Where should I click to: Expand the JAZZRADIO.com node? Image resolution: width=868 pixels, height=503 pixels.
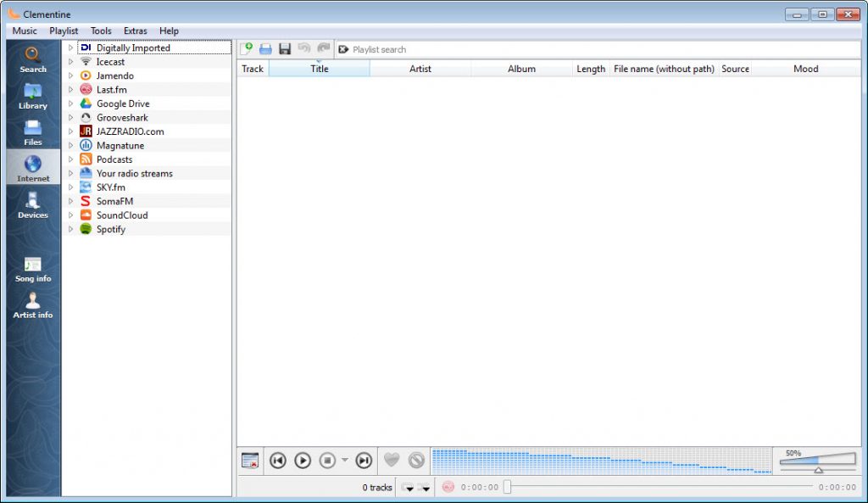pyautogui.click(x=70, y=131)
